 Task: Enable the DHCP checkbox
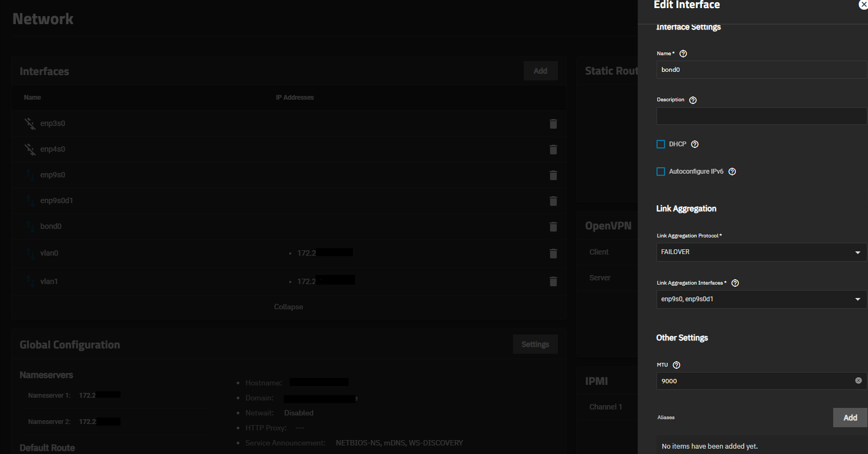661,144
